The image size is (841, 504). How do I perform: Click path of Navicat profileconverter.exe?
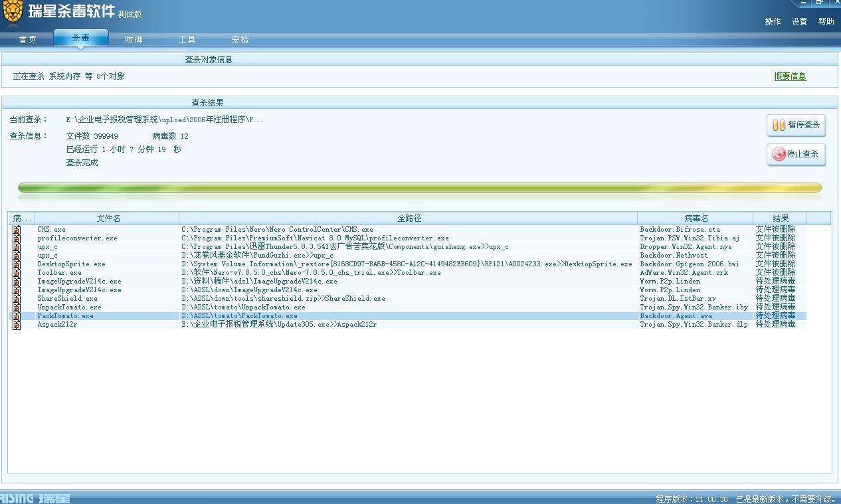[316, 238]
